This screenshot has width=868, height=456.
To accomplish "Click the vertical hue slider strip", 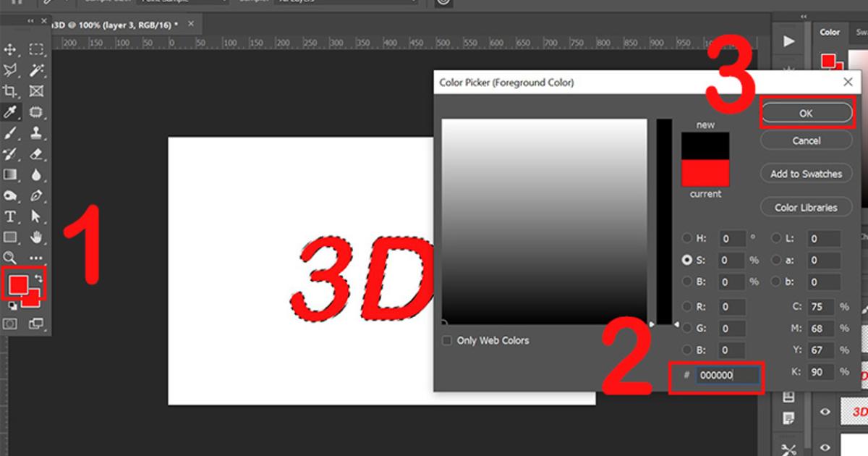I will click(663, 222).
